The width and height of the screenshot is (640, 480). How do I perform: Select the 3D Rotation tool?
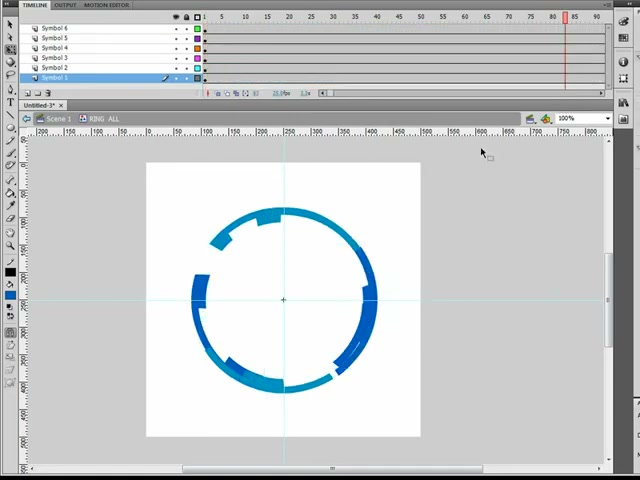coord(10,62)
